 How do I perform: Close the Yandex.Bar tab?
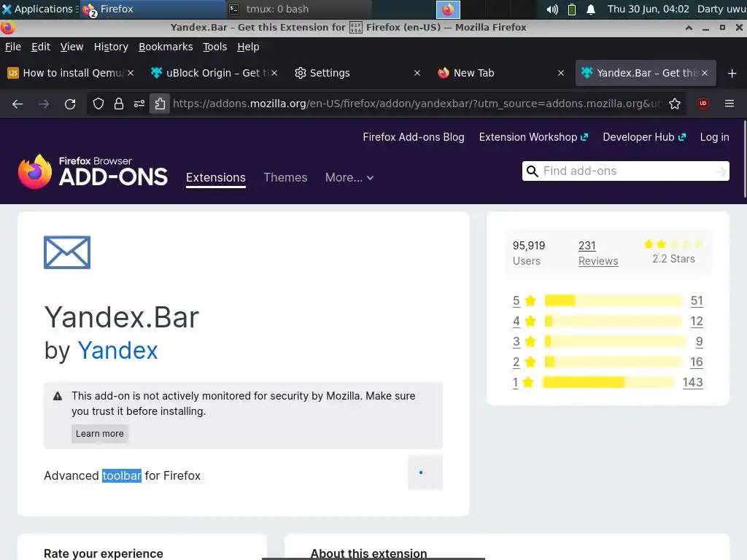(x=705, y=73)
